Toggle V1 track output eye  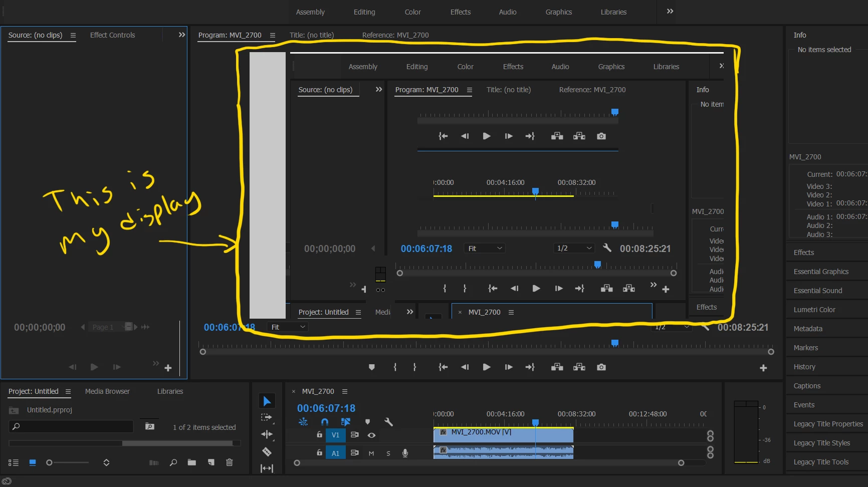(371, 435)
